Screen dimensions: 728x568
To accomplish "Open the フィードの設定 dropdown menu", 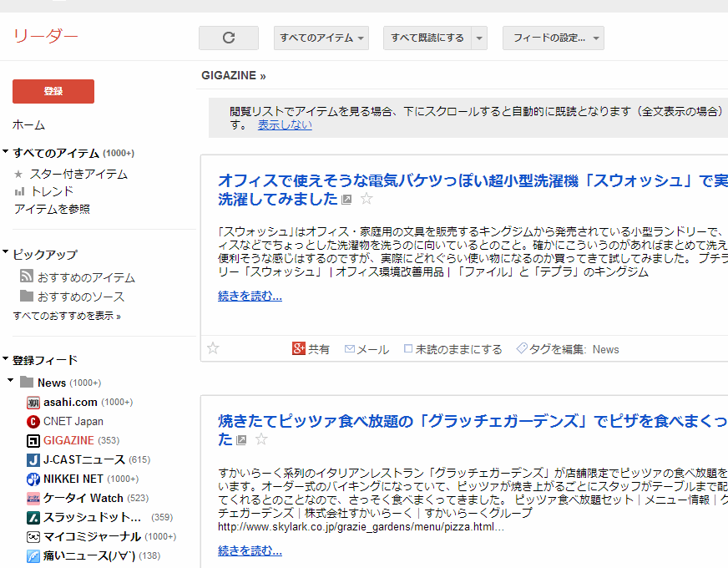I will tap(553, 38).
